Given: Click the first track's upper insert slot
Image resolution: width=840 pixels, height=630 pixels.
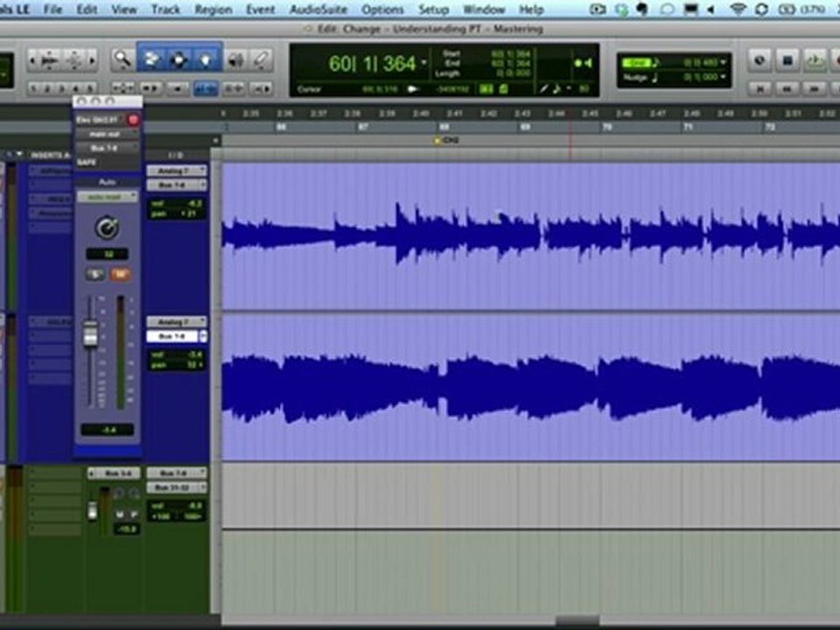Looking at the screenshot, I should tap(50, 171).
